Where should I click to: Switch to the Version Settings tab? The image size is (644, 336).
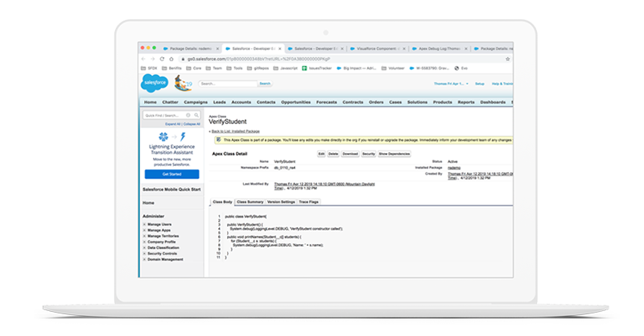pos(281,202)
